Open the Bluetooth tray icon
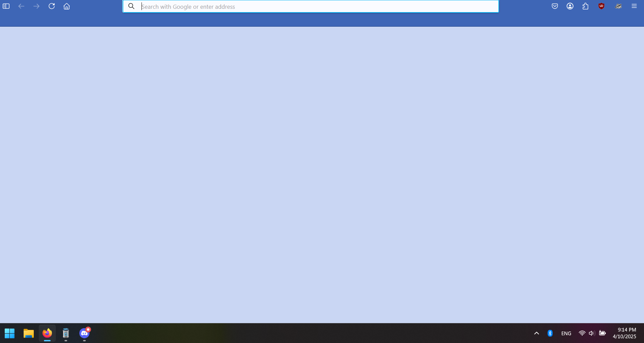The width and height of the screenshot is (644, 343). click(550, 333)
